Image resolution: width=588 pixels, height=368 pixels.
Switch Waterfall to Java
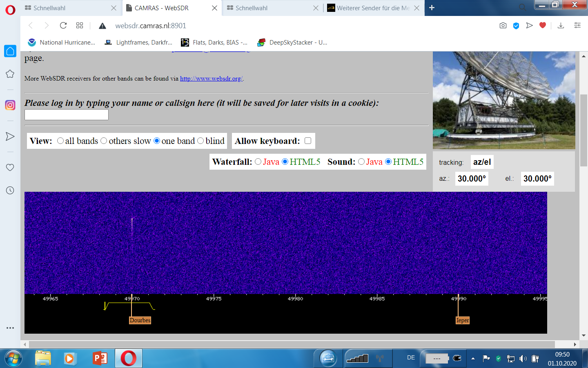coord(258,162)
